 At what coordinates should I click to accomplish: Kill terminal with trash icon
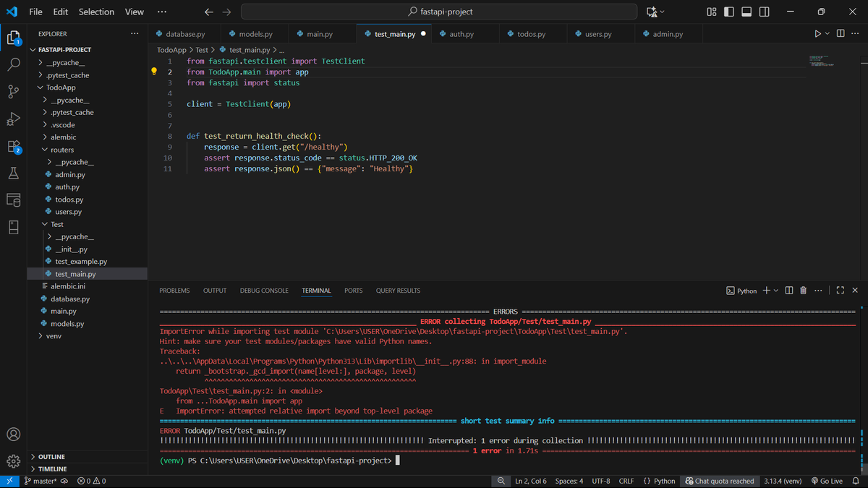(x=803, y=291)
